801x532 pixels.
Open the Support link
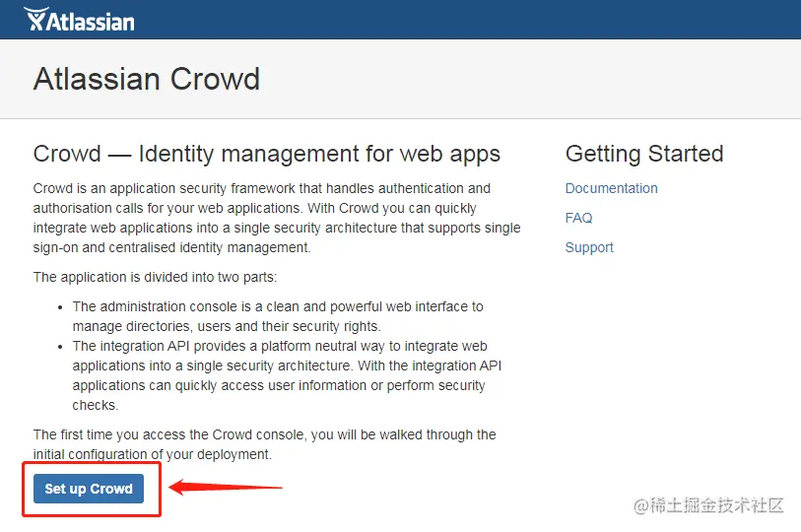(x=589, y=248)
